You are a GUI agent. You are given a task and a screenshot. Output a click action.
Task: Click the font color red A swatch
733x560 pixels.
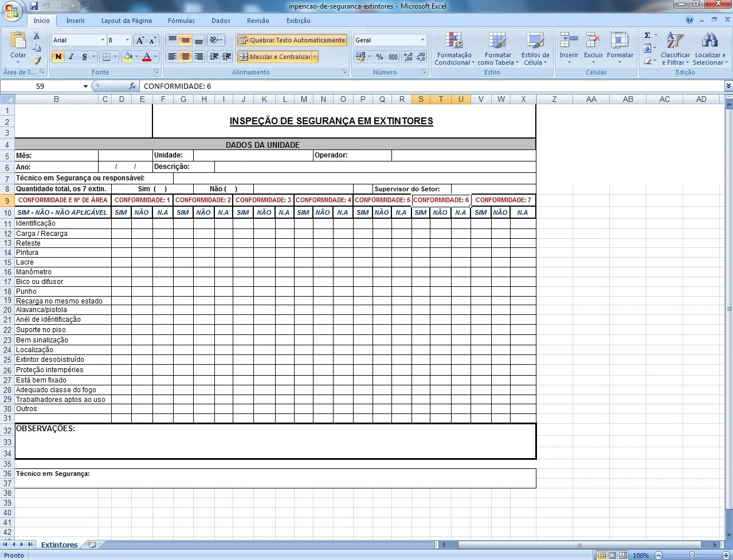tap(147, 57)
